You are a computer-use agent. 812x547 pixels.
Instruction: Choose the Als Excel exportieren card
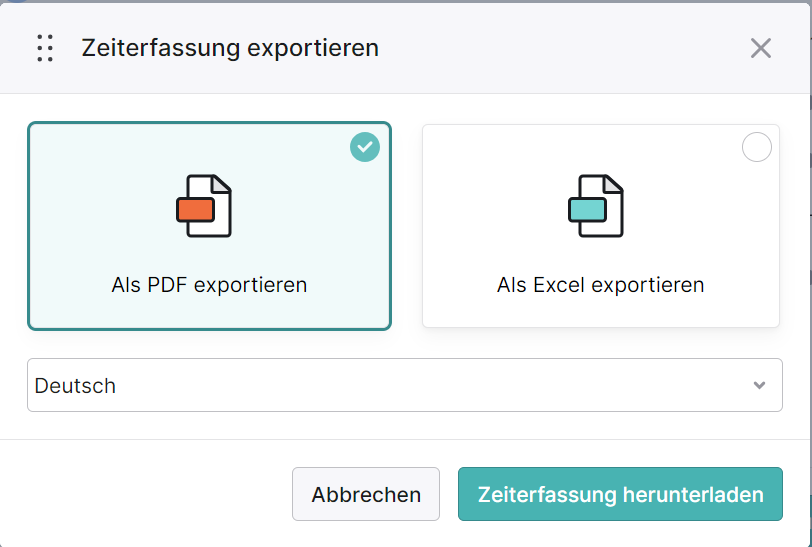coord(601,226)
